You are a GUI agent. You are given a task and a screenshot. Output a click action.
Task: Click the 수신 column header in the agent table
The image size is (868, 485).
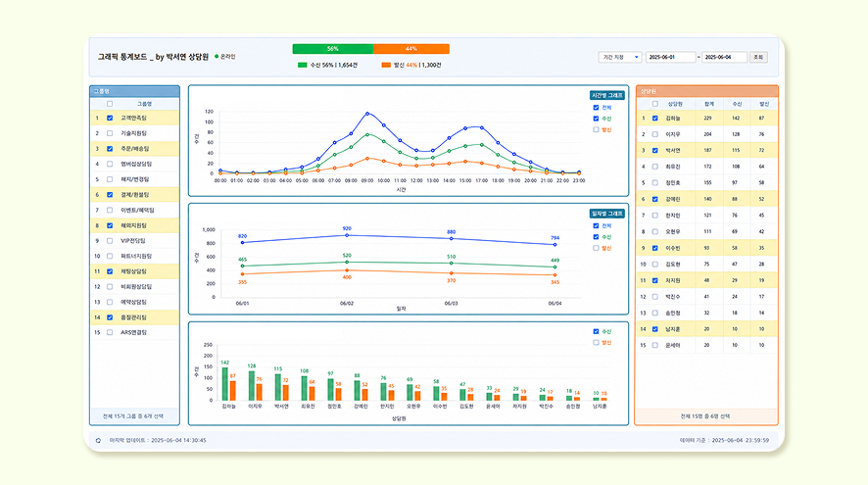[x=737, y=104]
